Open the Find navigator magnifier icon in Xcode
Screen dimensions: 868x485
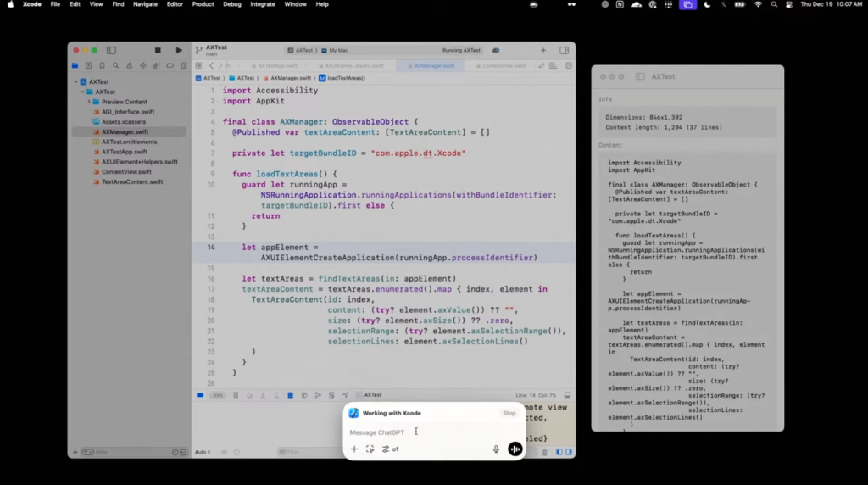pos(115,65)
